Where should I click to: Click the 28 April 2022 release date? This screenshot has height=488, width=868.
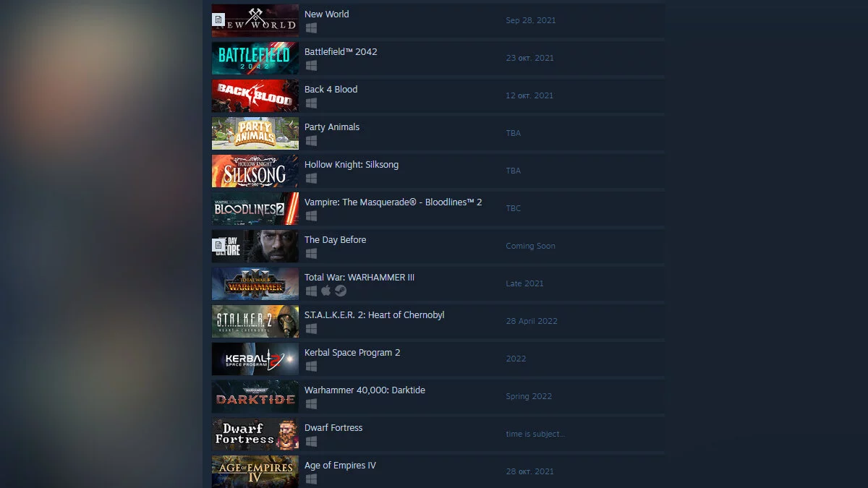532,321
